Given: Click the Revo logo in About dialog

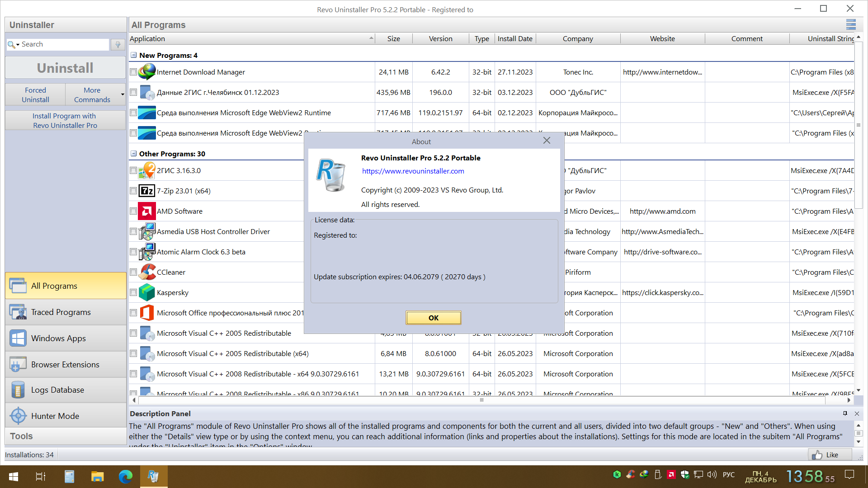Looking at the screenshot, I should click(x=331, y=175).
